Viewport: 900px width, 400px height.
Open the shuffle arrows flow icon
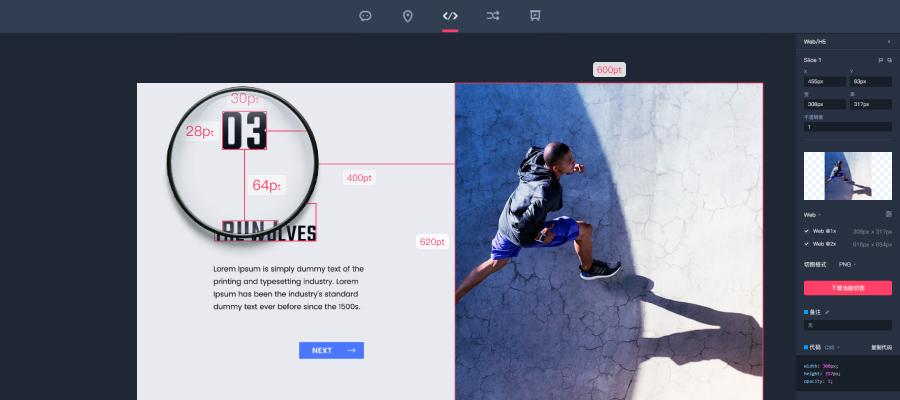coord(493,16)
